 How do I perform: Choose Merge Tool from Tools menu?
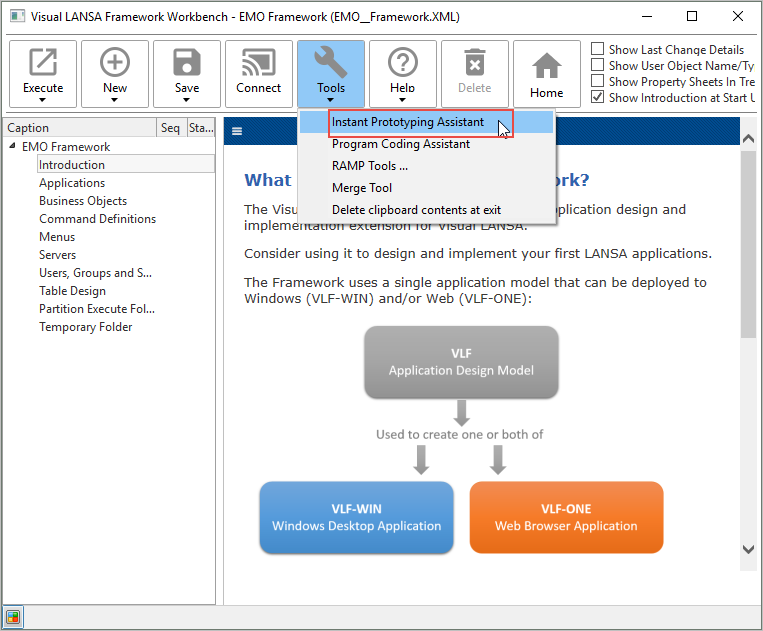(x=426, y=188)
